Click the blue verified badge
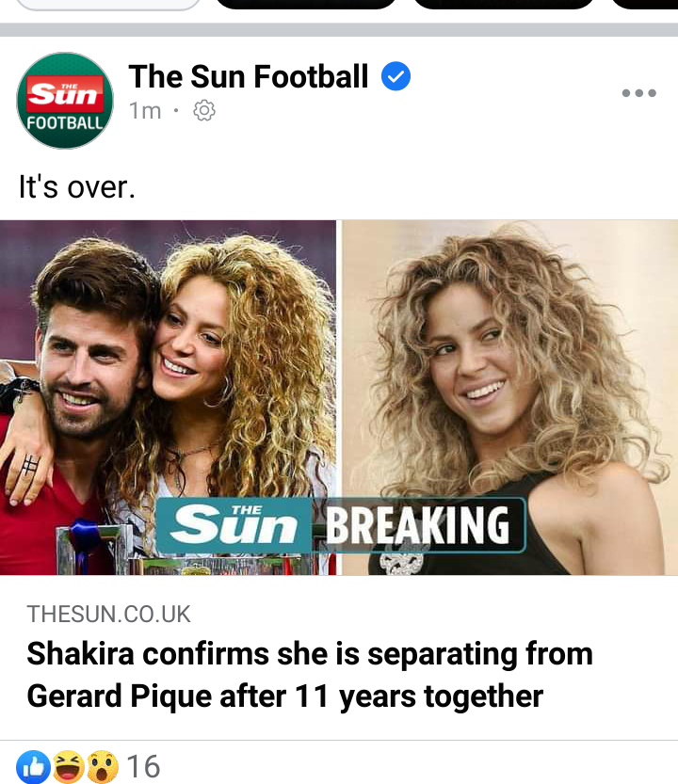 point(395,76)
